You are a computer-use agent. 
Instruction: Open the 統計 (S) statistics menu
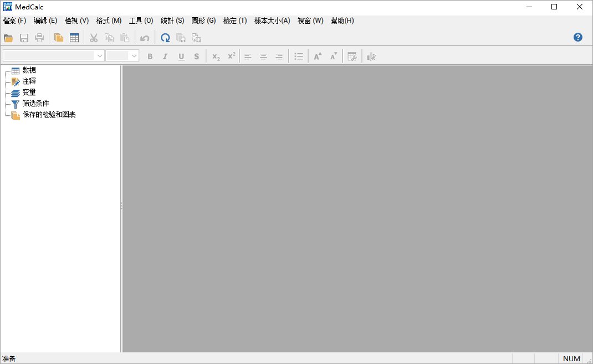click(x=172, y=21)
